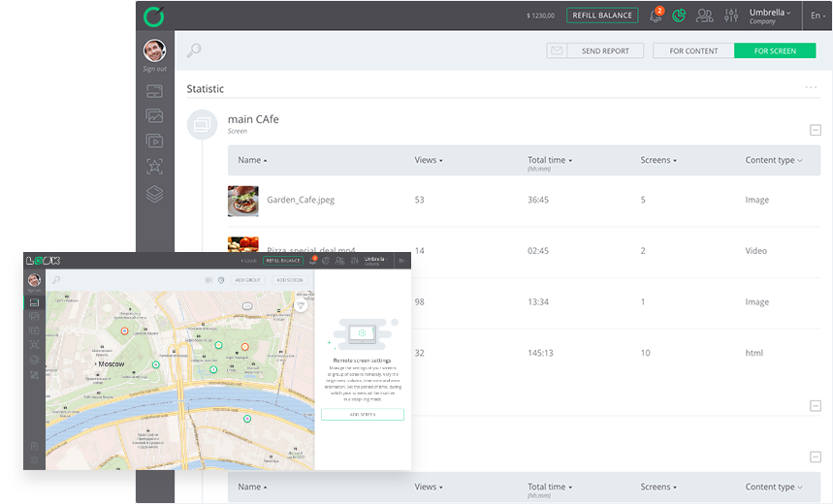Collapse the main CAfe section
Screen dimensions: 833x504
816,130
